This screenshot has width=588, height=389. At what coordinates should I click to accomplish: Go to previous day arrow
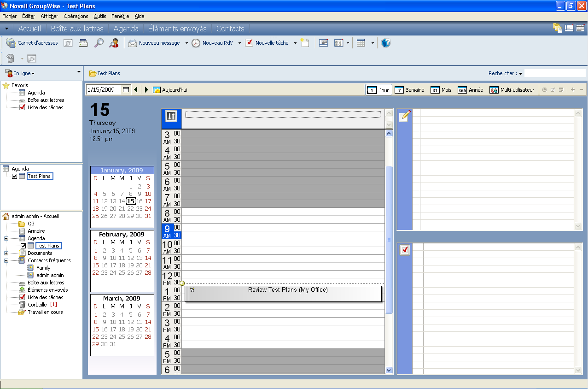click(136, 90)
